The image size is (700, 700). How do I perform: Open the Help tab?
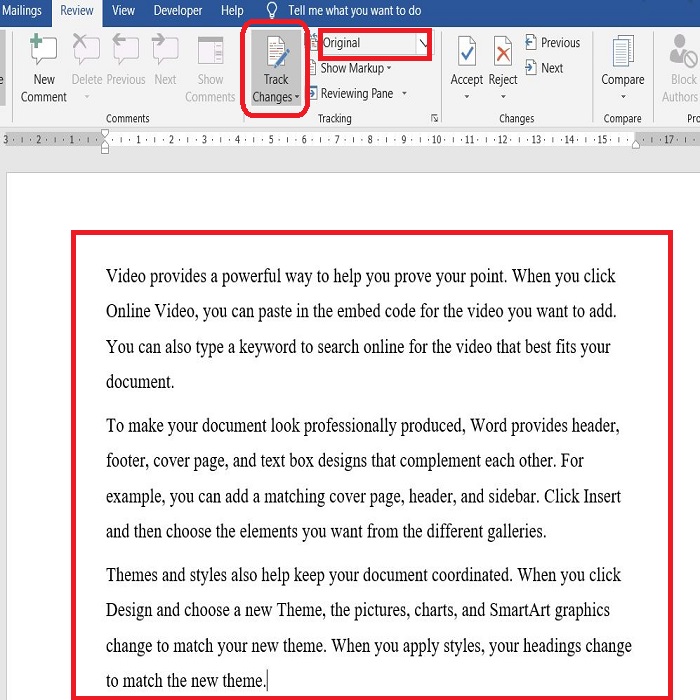click(x=232, y=10)
